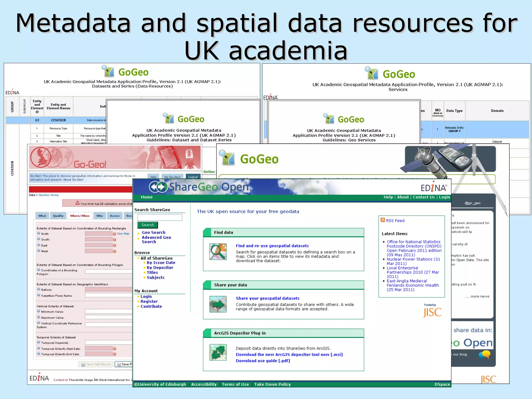Browse By Depositor
This screenshot has height=399, width=532.
160,268
